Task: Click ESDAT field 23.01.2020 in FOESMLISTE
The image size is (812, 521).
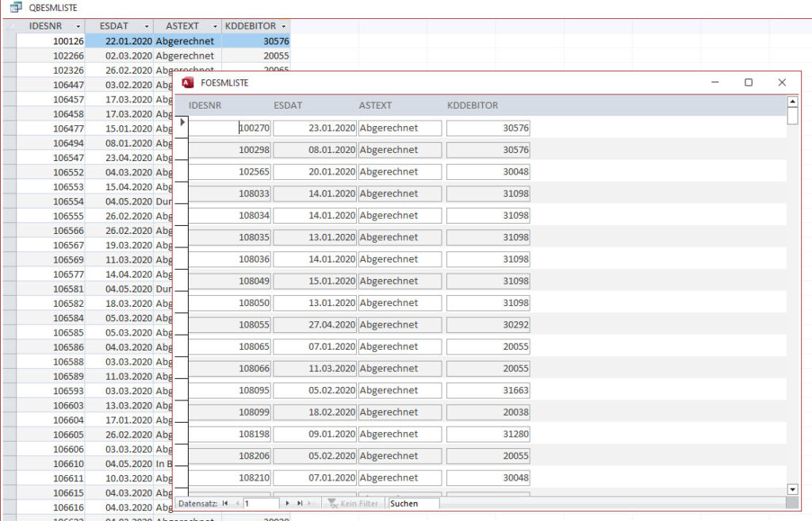Action: 314,128
